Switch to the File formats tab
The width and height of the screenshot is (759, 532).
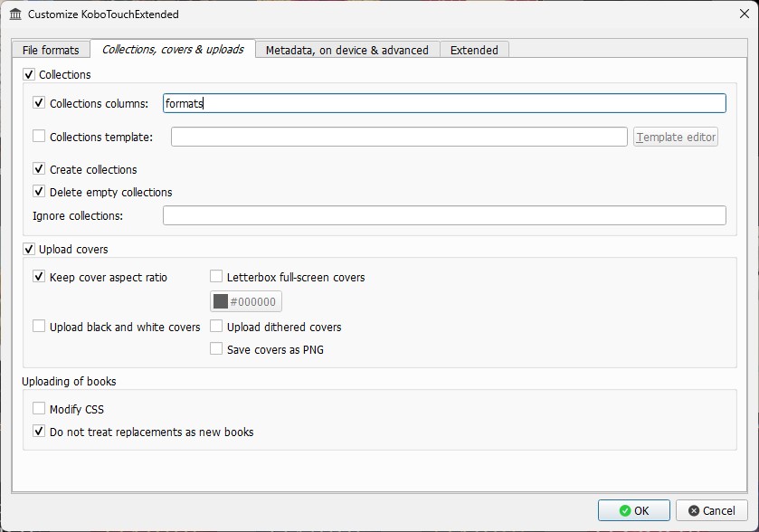coord(51,51)
